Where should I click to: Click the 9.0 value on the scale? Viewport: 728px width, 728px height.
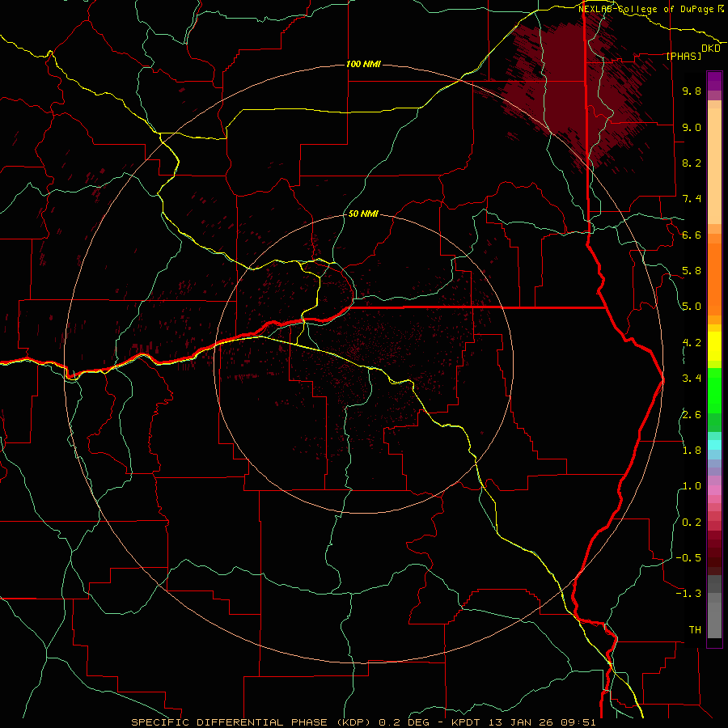coord(692,127)
